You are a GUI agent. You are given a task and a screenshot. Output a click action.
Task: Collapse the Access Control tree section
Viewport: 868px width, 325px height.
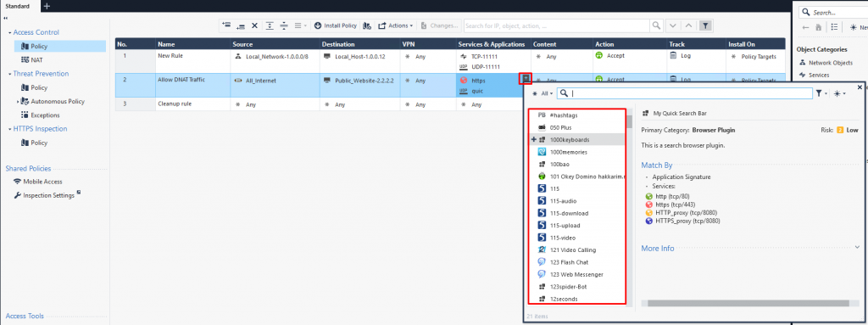tap(10, 33)
